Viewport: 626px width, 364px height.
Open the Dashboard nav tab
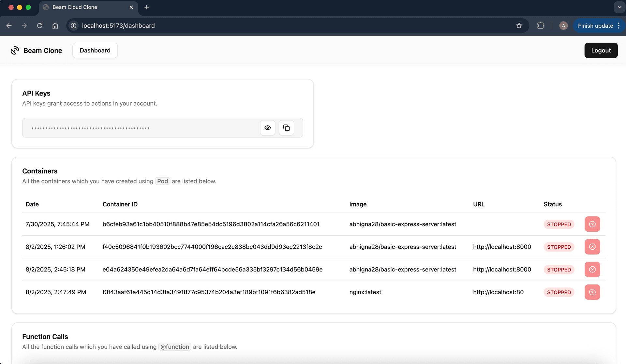pyautogui.click(x=95, y=51)
